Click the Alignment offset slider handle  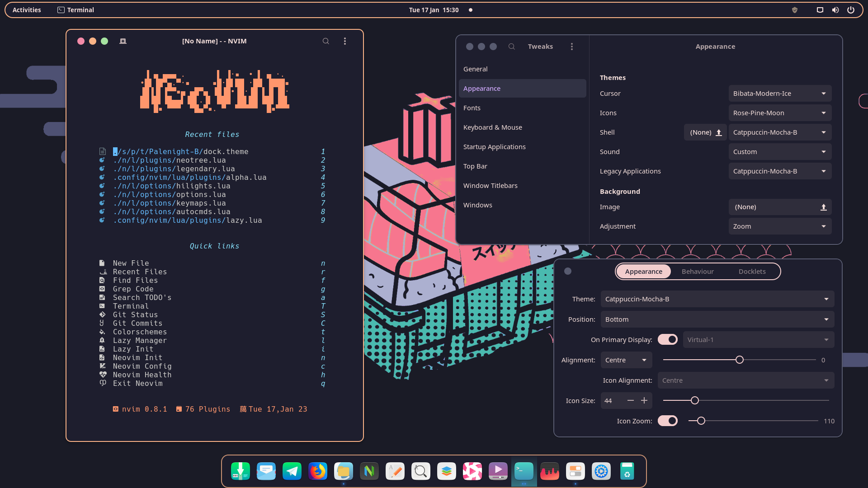[739, 360]
